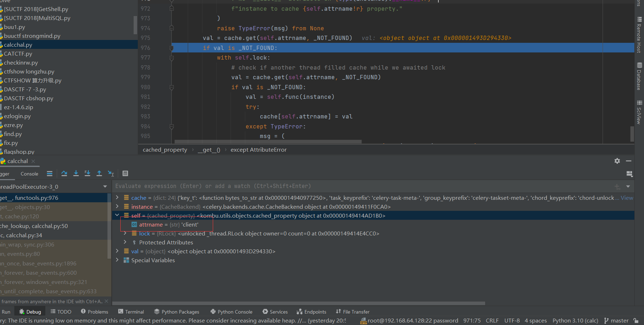Open the Run tool window
This screenshot has width=644, height=325.
tap(6, 311)
